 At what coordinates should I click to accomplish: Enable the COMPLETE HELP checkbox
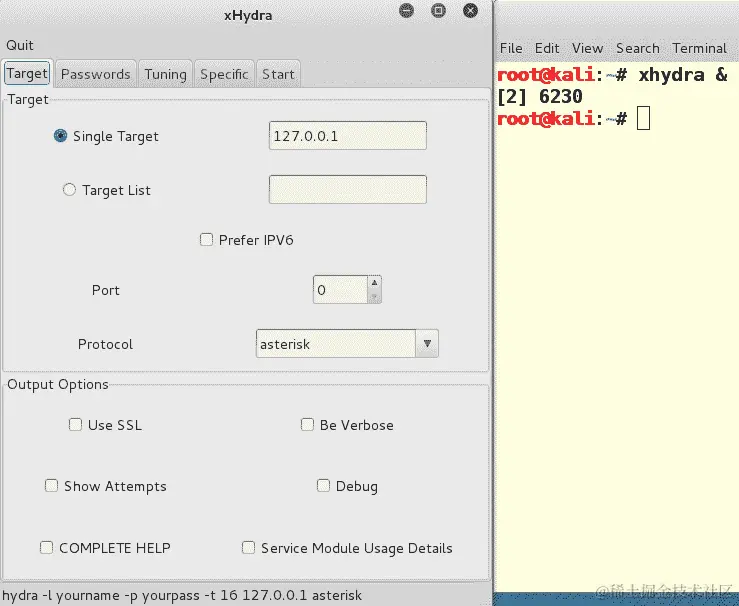46,548
